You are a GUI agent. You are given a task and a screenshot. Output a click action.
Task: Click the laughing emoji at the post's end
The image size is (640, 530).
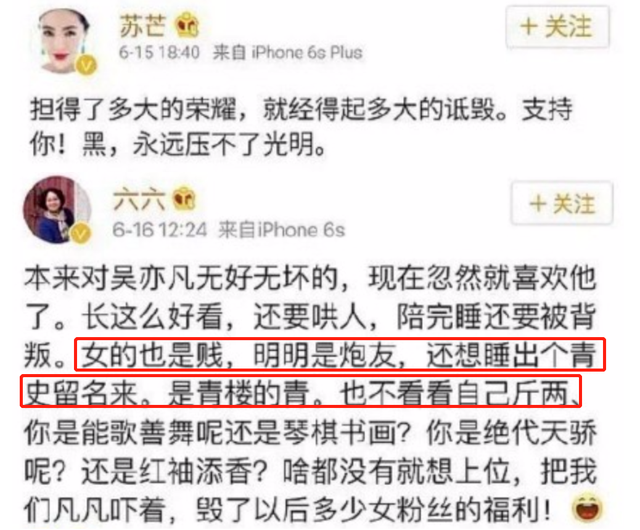587,508
